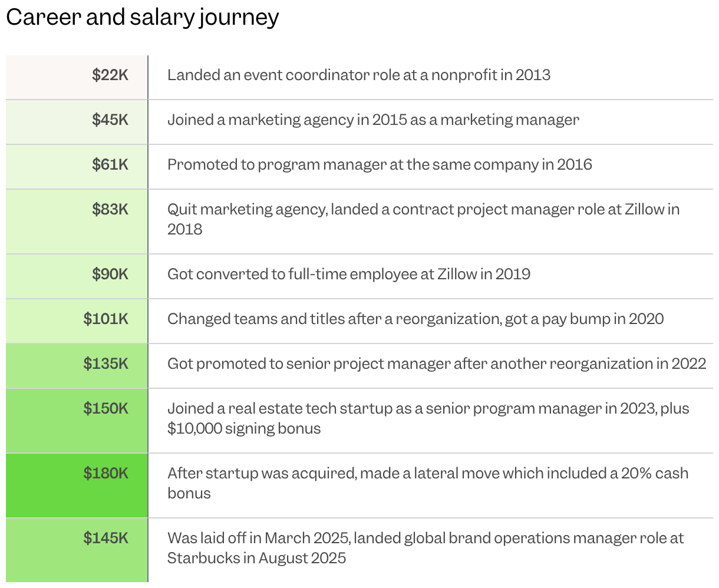Click the senior project manager 2022 text
This screenshot has width=719, height=588.
click(x=437, y=364)
